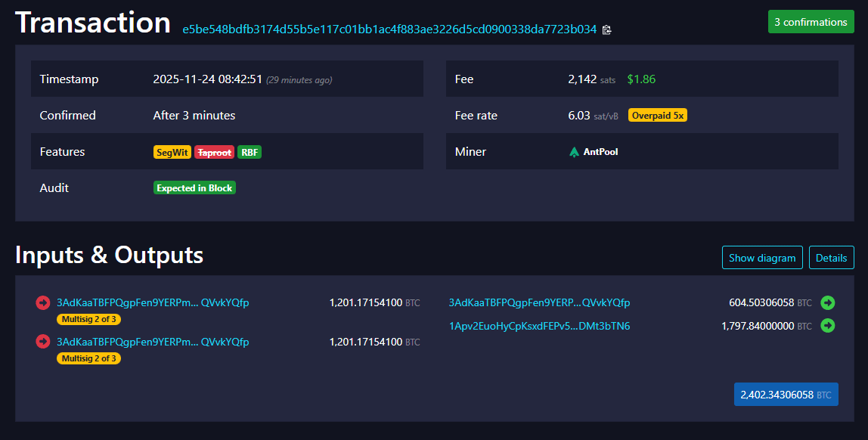Open first input address 3AdKaaTBFPQgpFen9YERPm...
The height and width of the screenshot is (440, 868).
[153, 302]
